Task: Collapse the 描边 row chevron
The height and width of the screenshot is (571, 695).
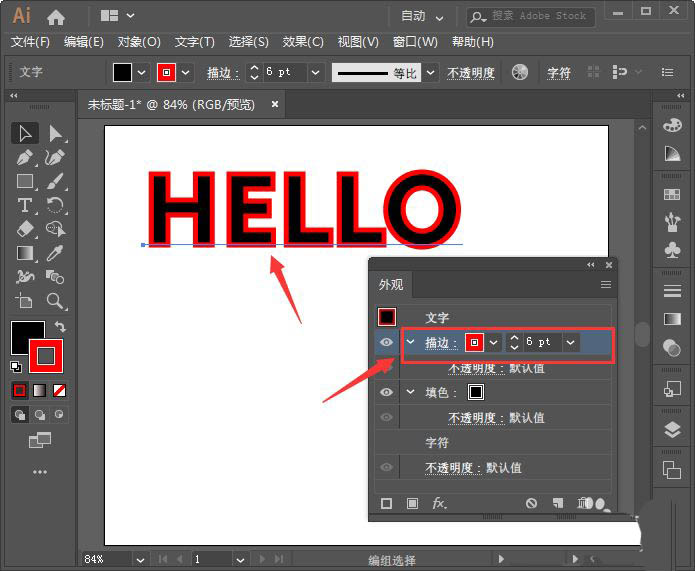Action: coord(410,342)
